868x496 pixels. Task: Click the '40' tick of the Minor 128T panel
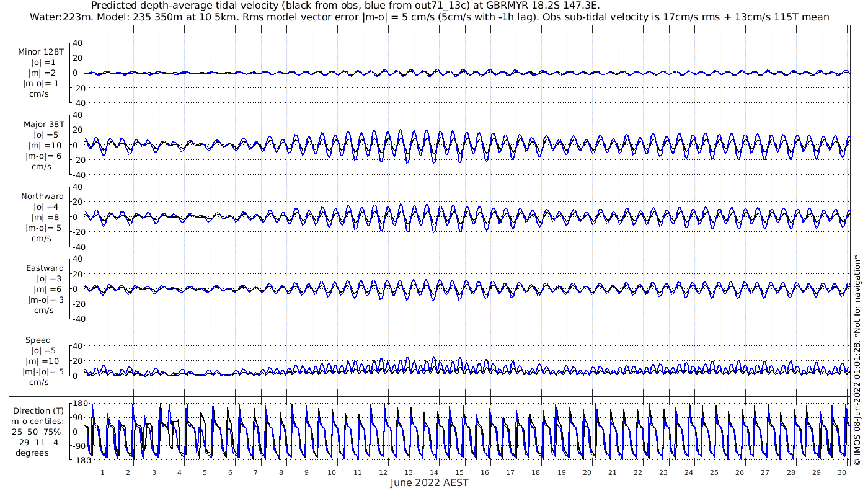point(78,43)
